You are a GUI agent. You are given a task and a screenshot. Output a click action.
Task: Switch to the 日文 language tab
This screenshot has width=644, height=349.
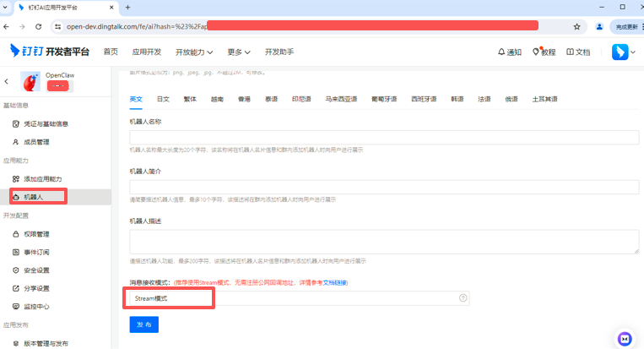tap(163, 99)
